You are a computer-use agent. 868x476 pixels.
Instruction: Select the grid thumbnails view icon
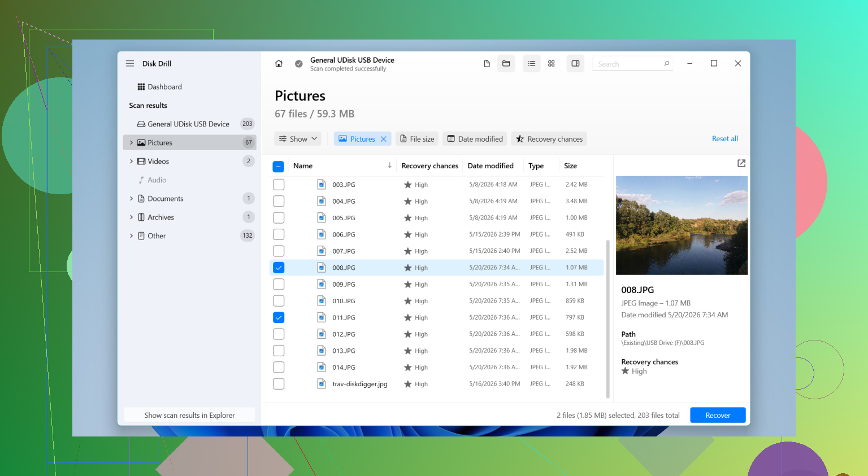coord(552,64)
